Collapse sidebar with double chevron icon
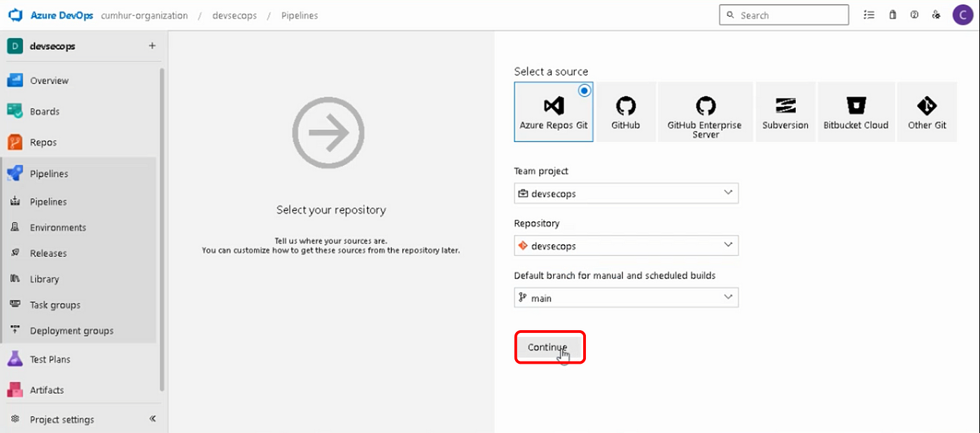 coord(153,419)
